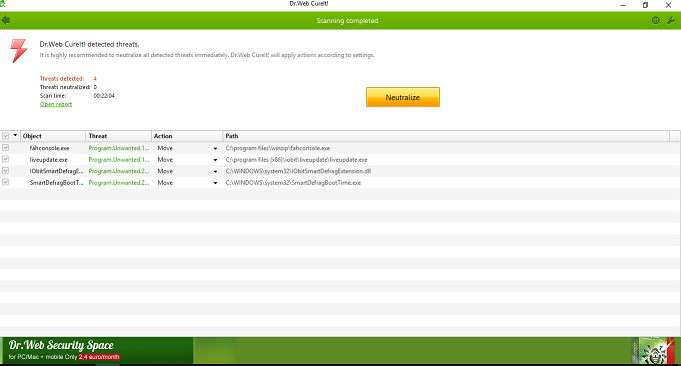The width and height of the screenshot is (681, 366).
Task: Open the threat link for liveupdate.exe
Action: (x=119, y=160)
